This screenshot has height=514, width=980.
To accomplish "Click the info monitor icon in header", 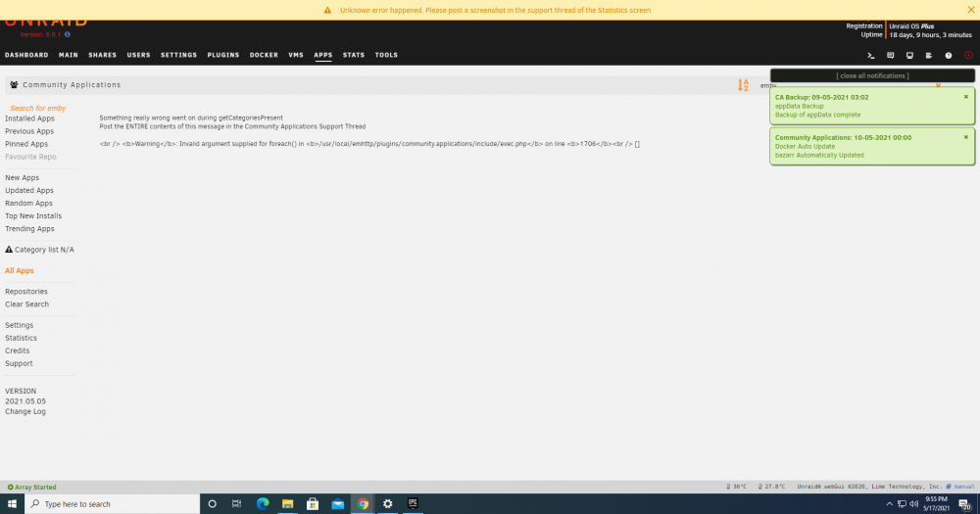I will pos(909,56).
